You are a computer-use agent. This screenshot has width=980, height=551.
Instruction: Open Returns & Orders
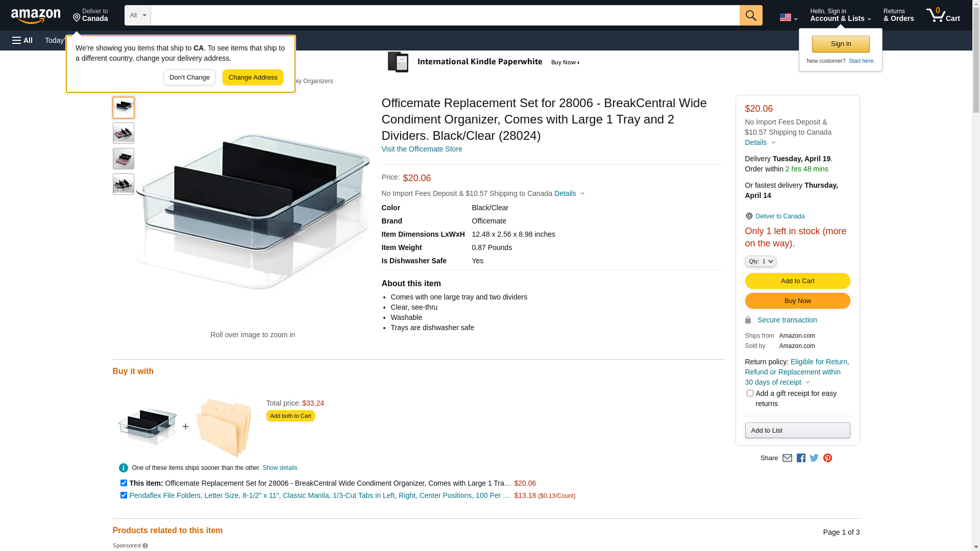pyautogui.click(x=898, y=15)
